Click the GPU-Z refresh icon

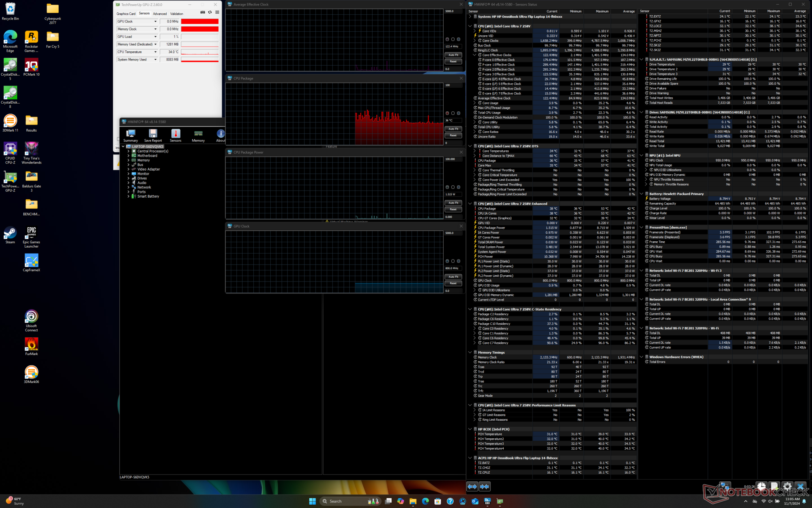(x=210, y=12)
